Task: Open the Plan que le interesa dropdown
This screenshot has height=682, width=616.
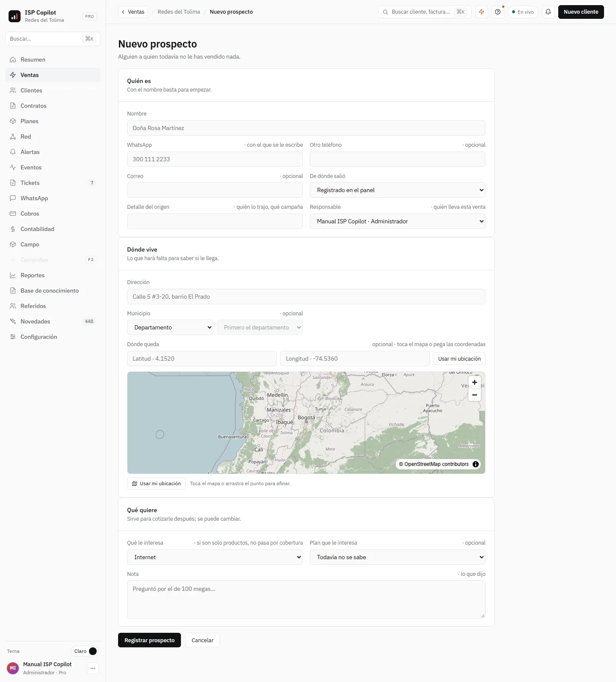Action: point(397,557)
